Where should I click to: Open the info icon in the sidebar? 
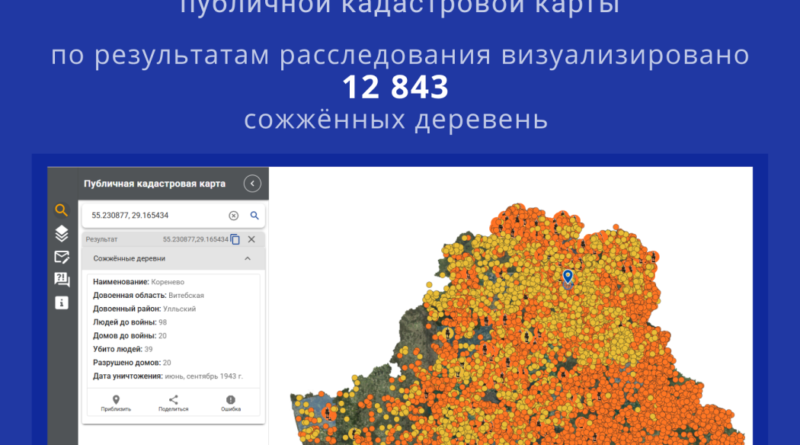(61, 302)
